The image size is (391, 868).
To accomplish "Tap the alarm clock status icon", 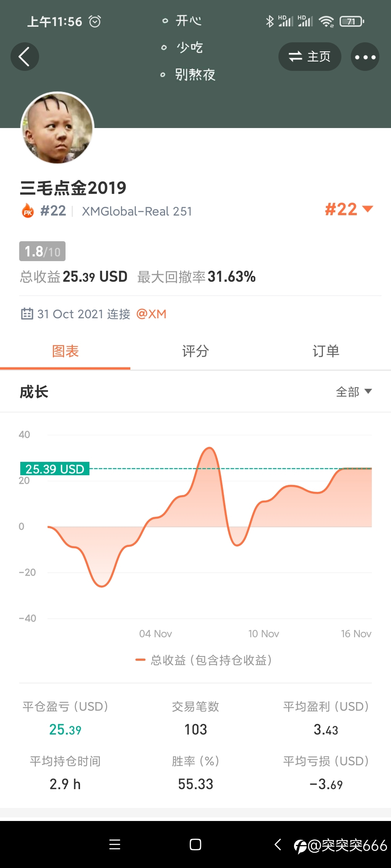I will 95,22.
